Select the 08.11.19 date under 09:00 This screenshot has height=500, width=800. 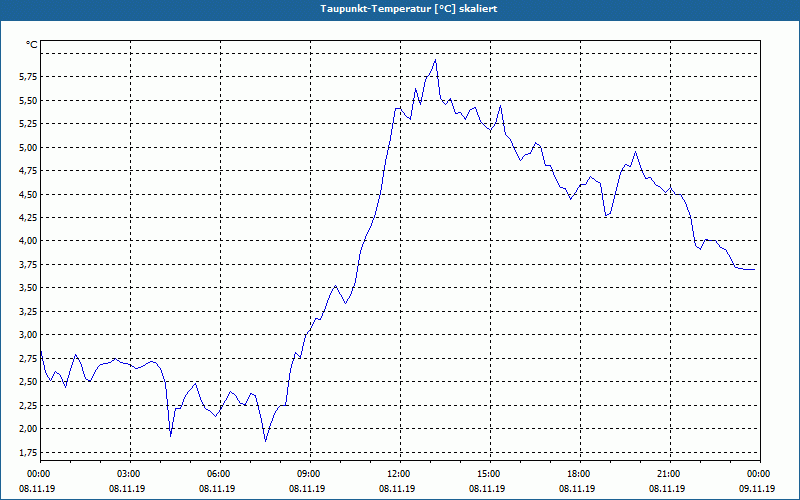pos(307,488)
